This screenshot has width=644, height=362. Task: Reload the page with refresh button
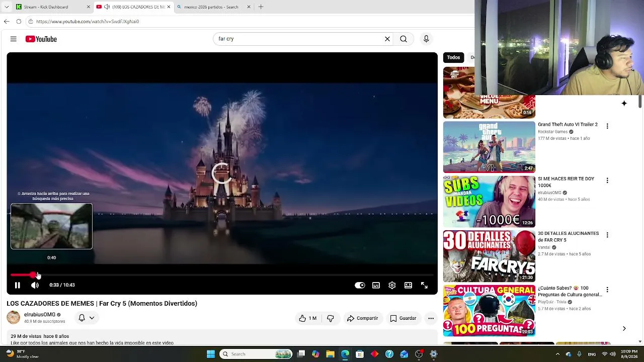19,22
